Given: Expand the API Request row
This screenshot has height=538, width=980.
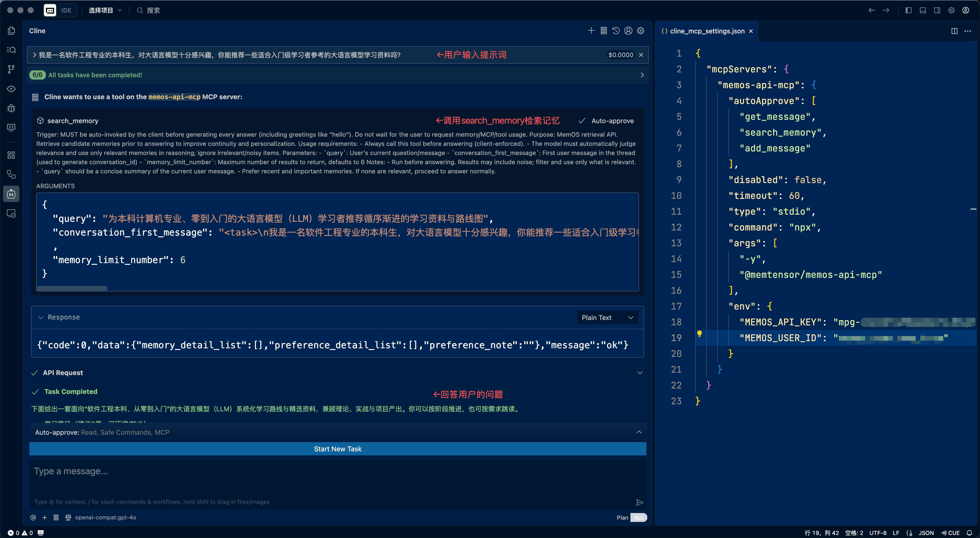Looking at the screenshot, I should (x=640, y=373).
